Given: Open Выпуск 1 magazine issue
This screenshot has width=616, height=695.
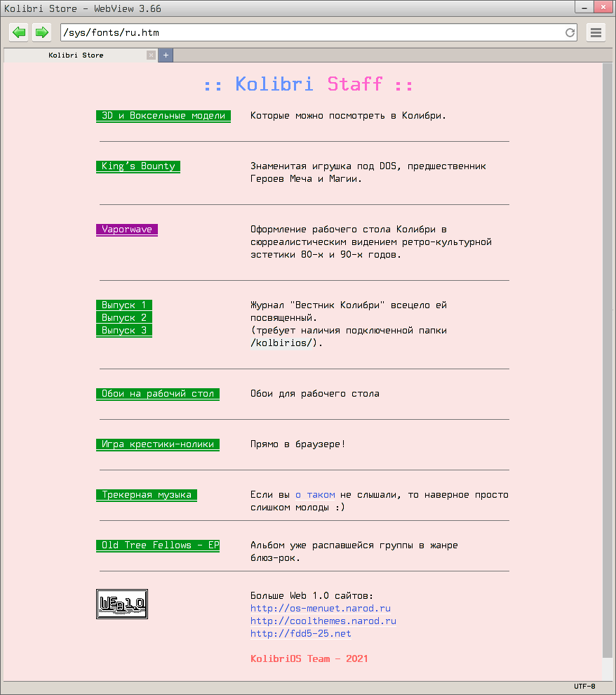Looking at the screenshot, I should [123, 305].
